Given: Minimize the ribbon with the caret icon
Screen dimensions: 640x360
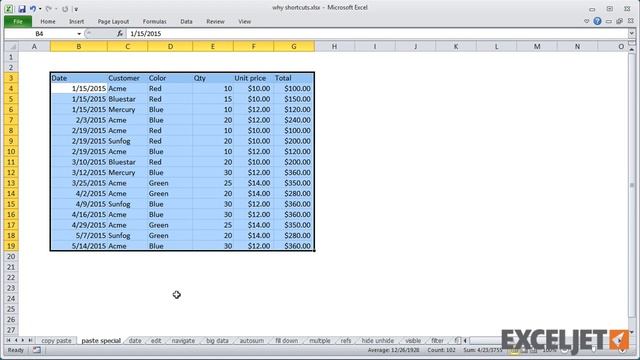Looking at the screenshot, I should coord(587,21).
